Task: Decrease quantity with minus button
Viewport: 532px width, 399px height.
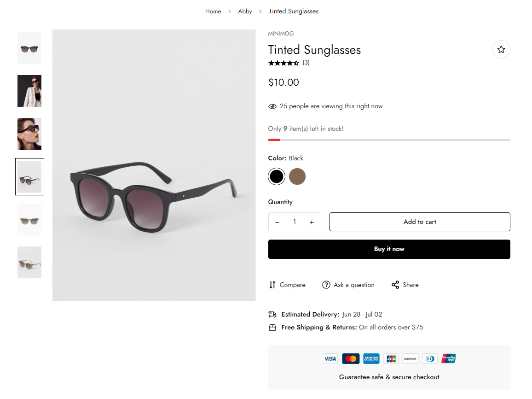Action: 277,222
